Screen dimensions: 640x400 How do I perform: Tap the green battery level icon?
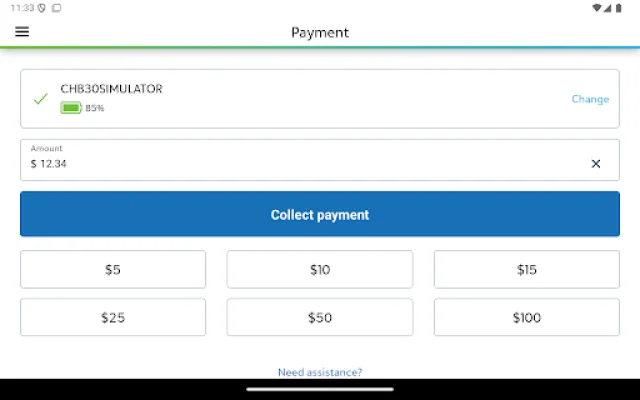click(x=71, y=108)
